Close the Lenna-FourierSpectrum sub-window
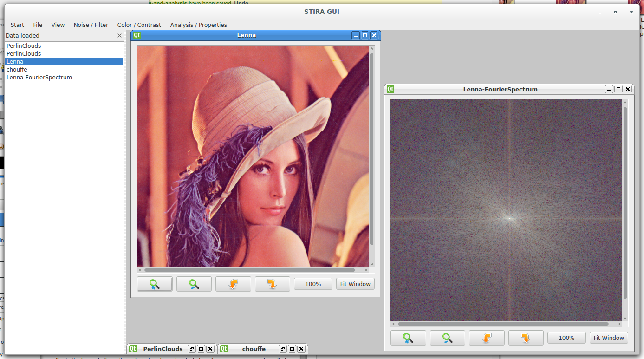644x359 pixels. click(628, 89)
